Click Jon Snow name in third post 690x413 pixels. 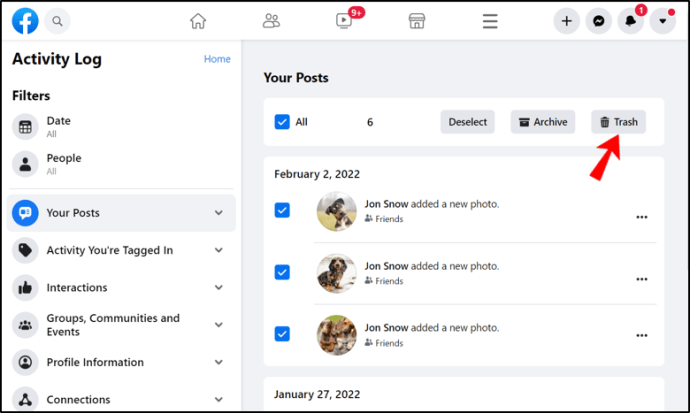point(386,328)
